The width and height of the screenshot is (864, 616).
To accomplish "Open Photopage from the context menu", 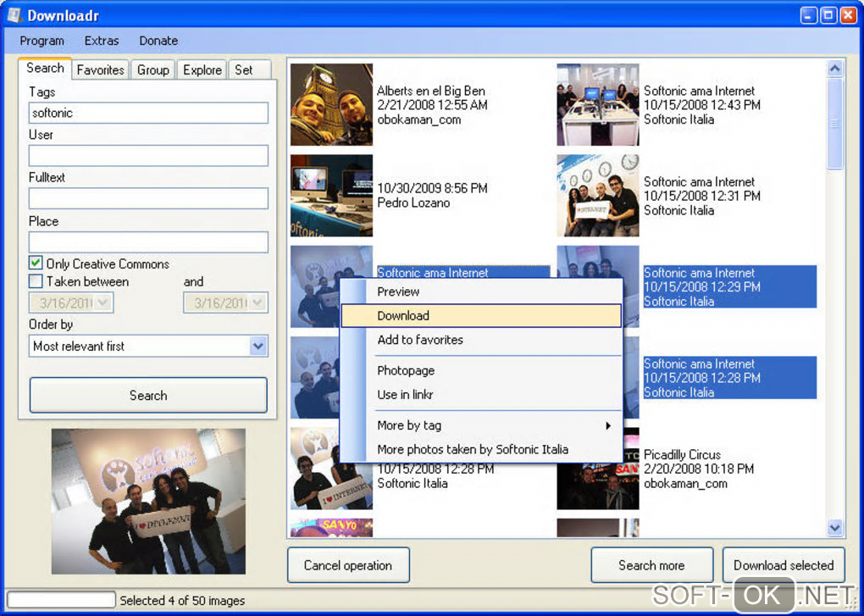I will (x=481, y=371).
